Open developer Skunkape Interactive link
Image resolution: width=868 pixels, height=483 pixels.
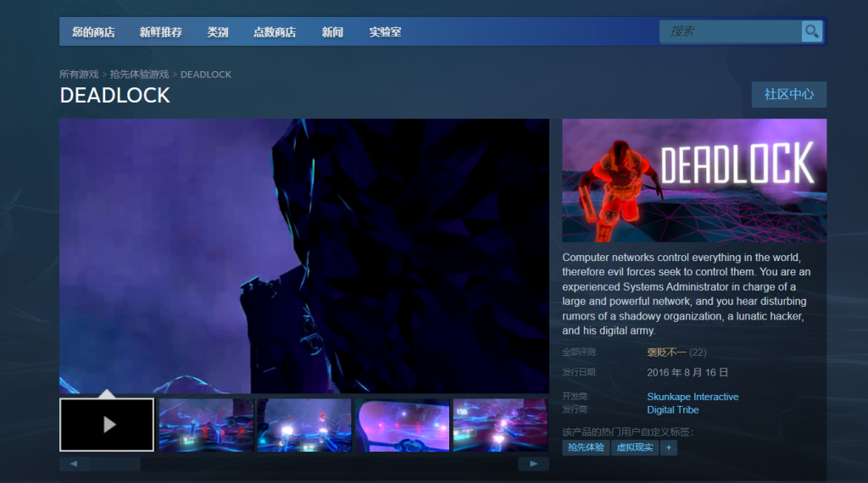693,397
